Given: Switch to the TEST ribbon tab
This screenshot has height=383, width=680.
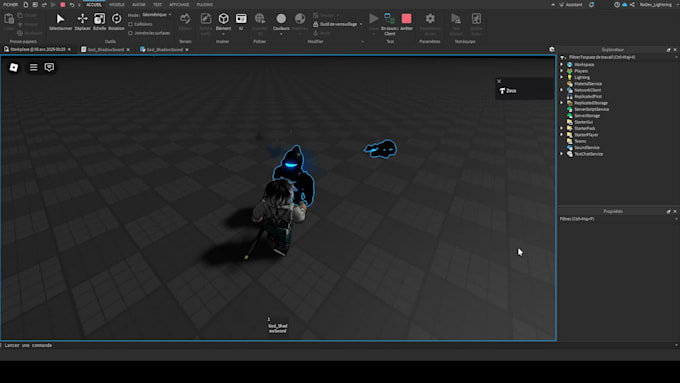Looking at the screenshot, I should (x=157, y=4).
